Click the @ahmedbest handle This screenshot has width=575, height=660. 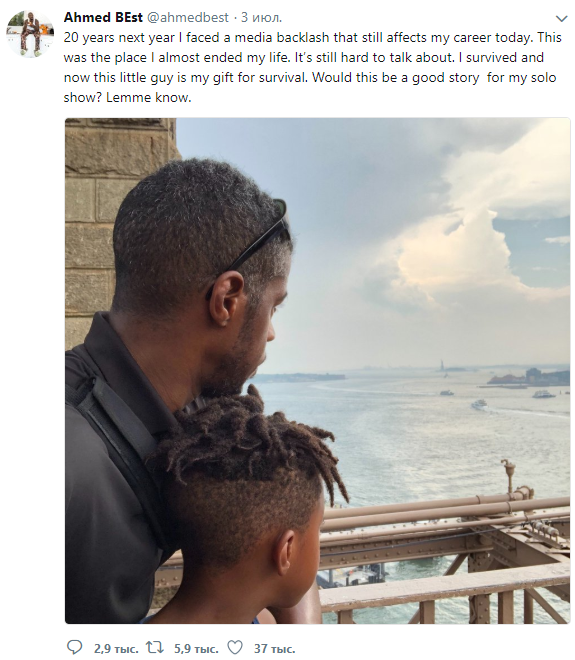click(x=188, y=18)
